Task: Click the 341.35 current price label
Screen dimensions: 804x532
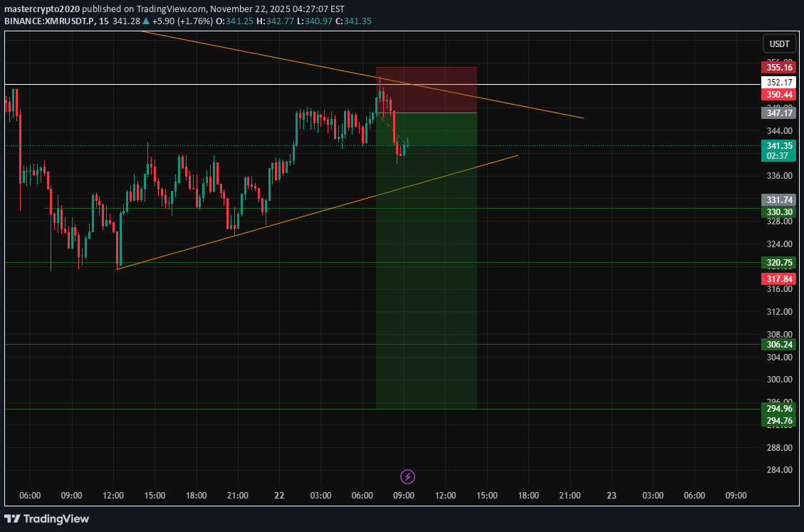Action: [778, 145]
